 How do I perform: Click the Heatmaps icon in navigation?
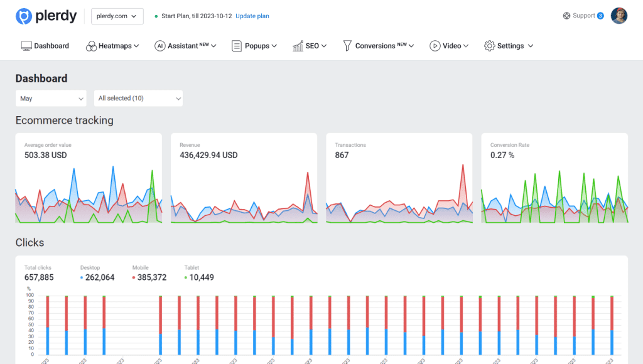(92, 45)
